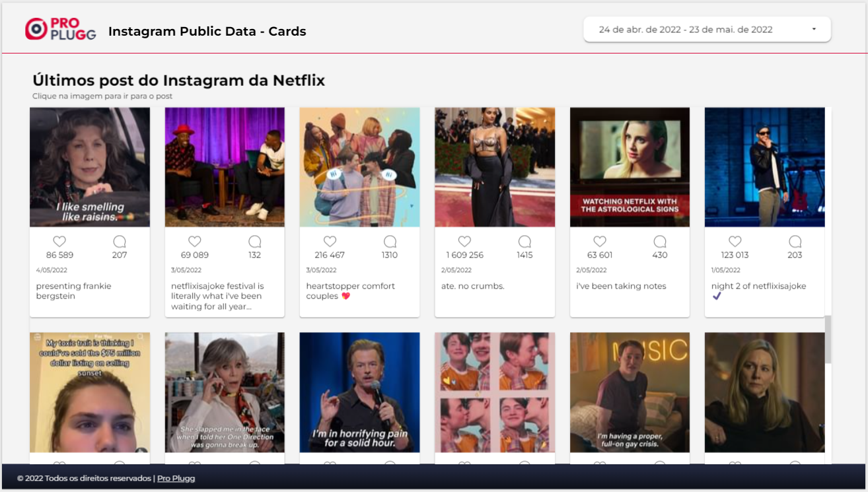The width and height of the screenshot is (868, 492).
Task: Open the red carpet black dress image
Action: coord(495,167)
